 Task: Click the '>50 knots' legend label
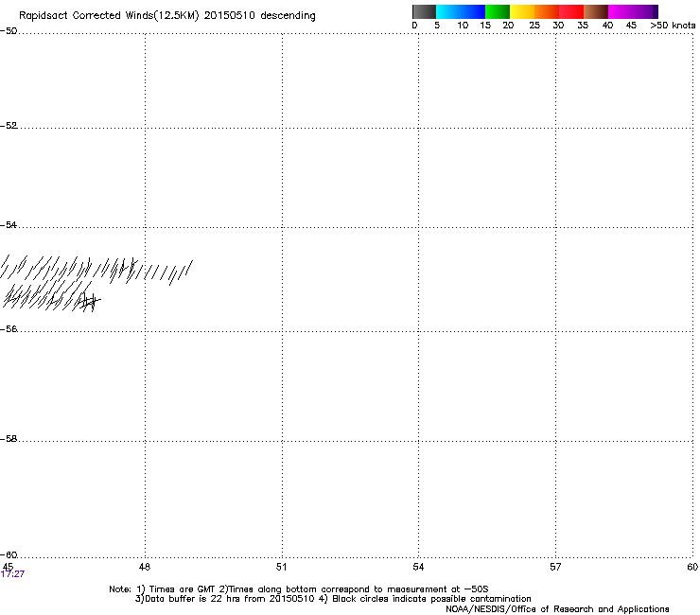[673, 26]
